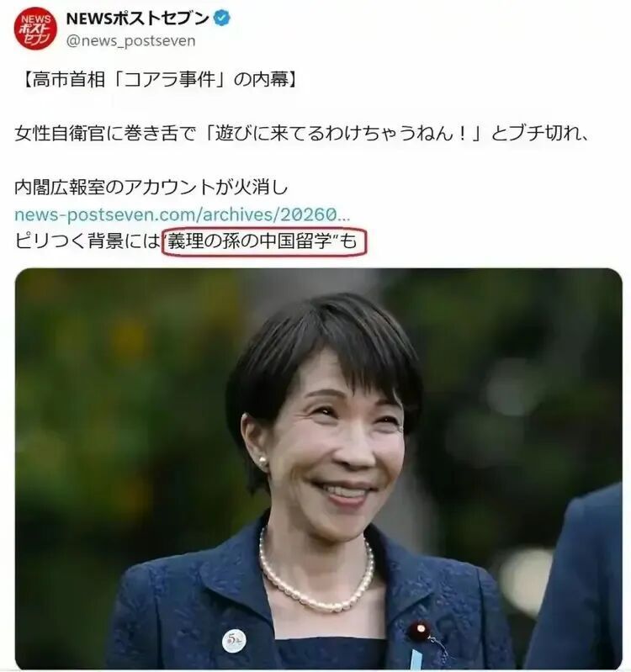Click the red lapel pin on the jacket
631x672 pixels.
(420, 630)
